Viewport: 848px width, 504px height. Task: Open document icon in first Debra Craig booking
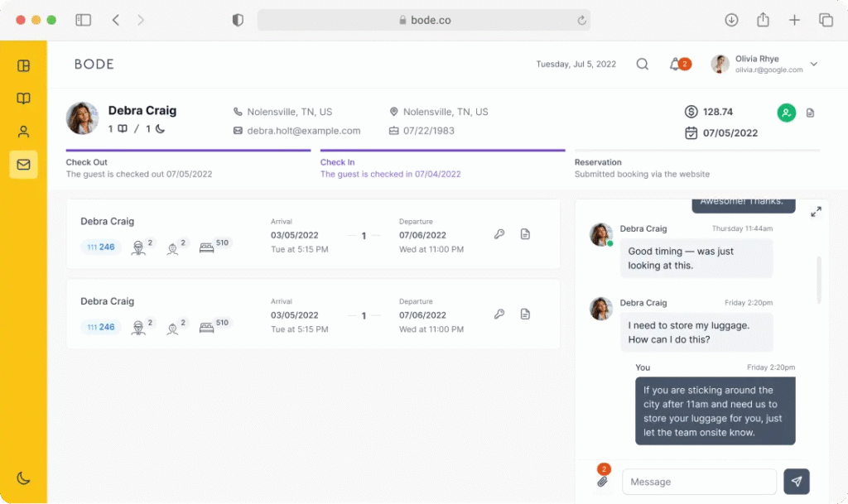coord(525,234)
